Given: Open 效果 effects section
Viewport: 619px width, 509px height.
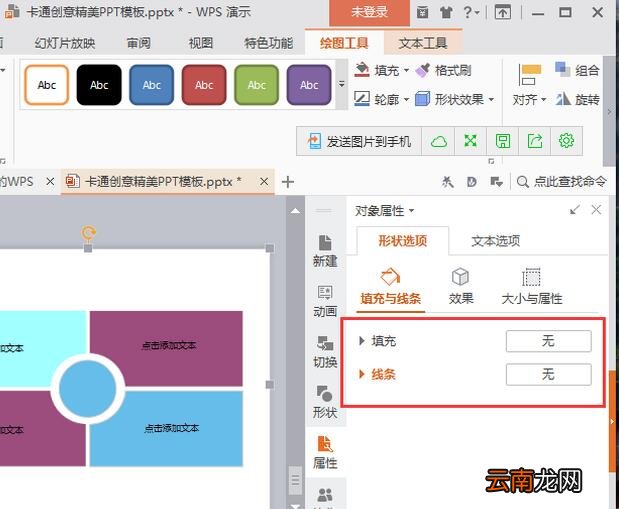Looking at the screenshot, I should [461, 287].
